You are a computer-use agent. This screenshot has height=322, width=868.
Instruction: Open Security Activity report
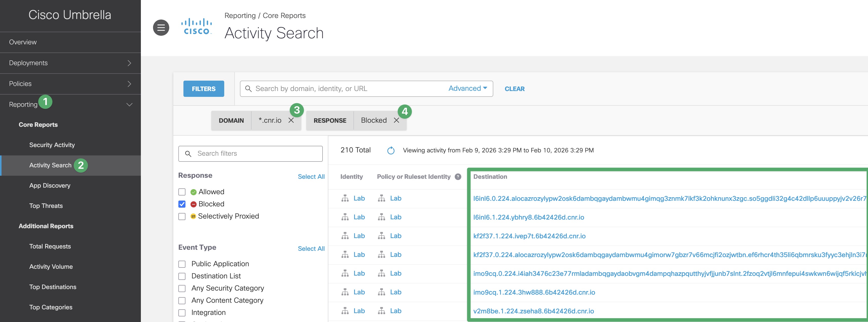(52, 145)
